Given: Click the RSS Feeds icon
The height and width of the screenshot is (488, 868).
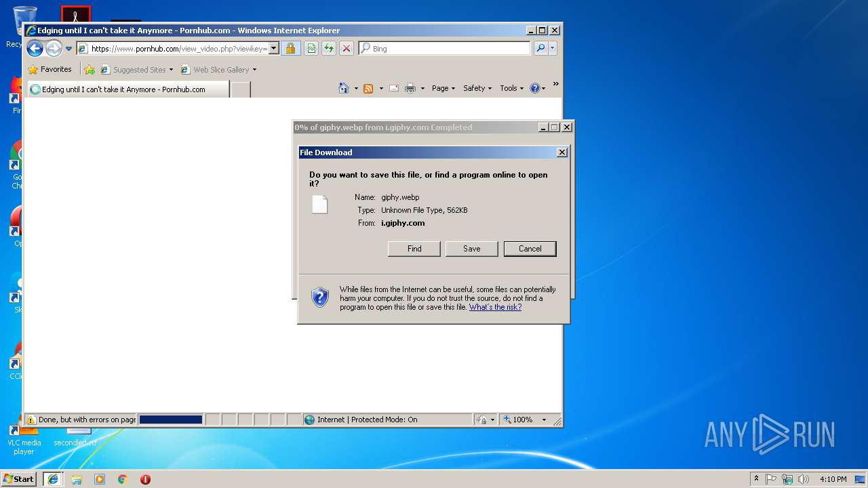Looking at the screenshot, I should click(368, 88).
